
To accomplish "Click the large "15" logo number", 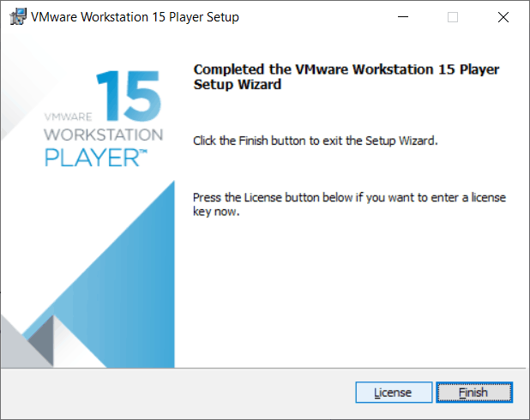I will point(127,97).
